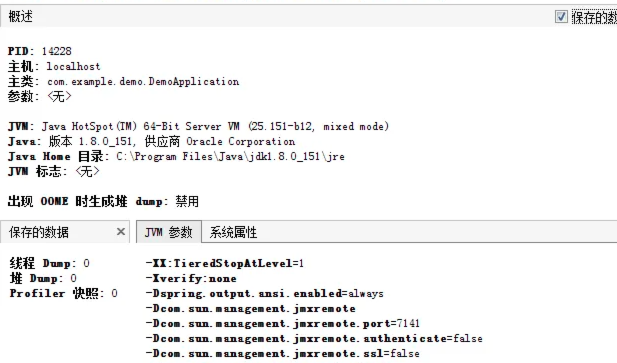Click the jmxremote.authenticate=false argument
617x363 pixels.
point(314,338)
